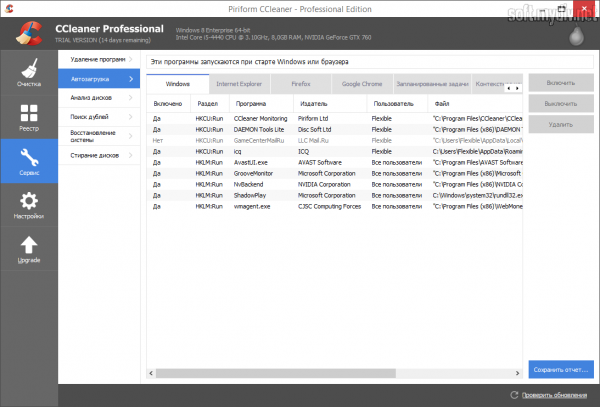Open the Очистка cleaner section

pyautogui.click(x=29, y=72)
